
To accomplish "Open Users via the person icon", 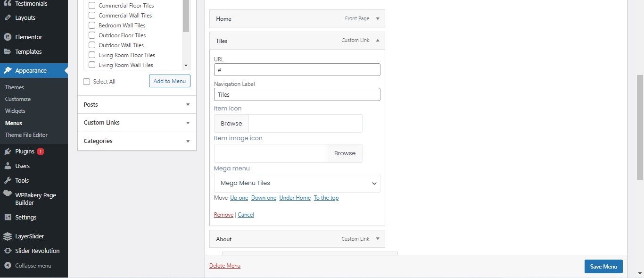I will pyautogui.click(x=8, y=166).
